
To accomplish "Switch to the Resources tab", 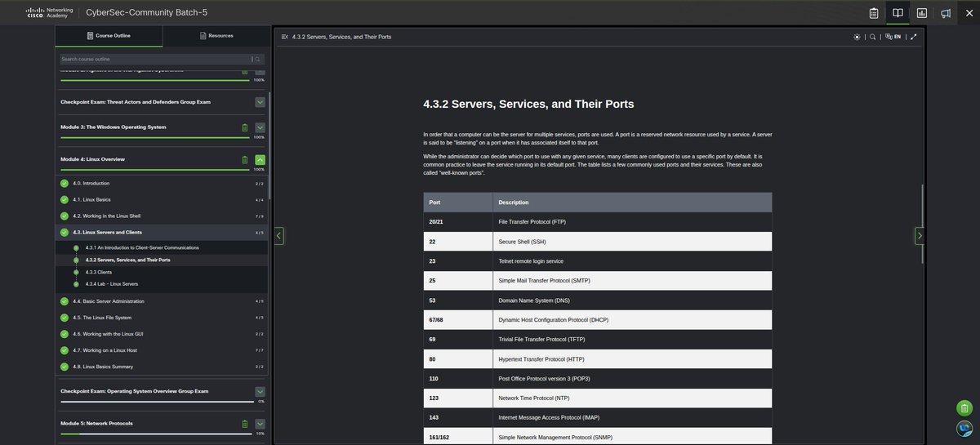I will click(216, 36).
